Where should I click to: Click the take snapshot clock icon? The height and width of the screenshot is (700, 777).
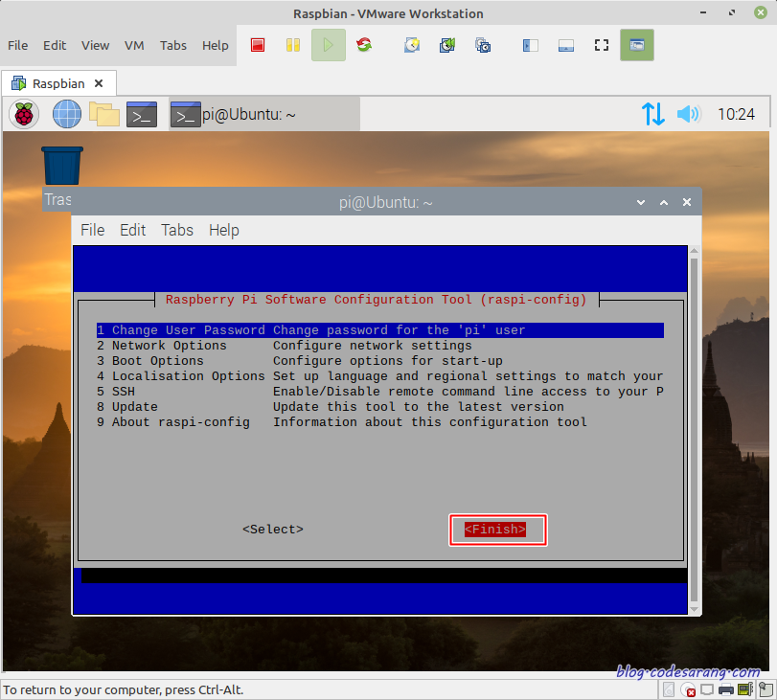click(412, 45)
